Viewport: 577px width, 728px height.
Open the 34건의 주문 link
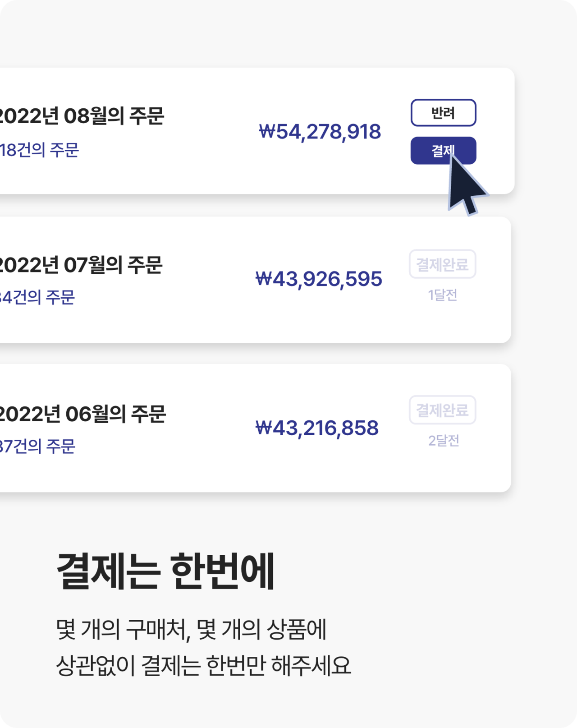click(37, 297)
